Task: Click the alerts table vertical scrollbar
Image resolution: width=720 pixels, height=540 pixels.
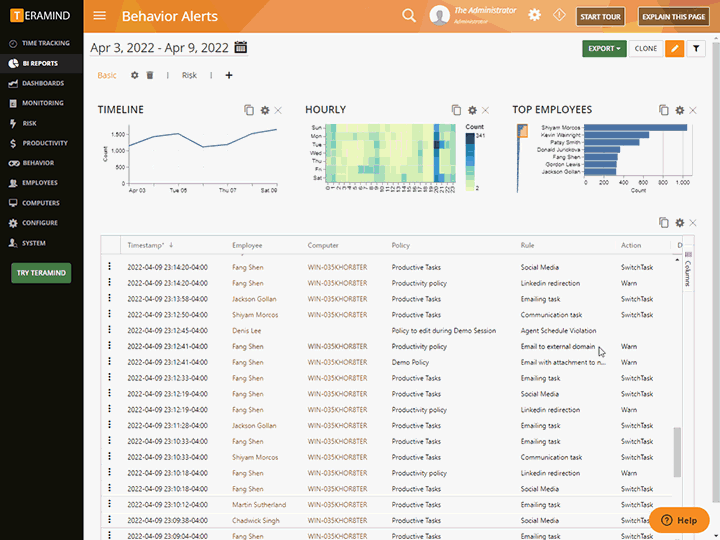Action: click(677, 450)
